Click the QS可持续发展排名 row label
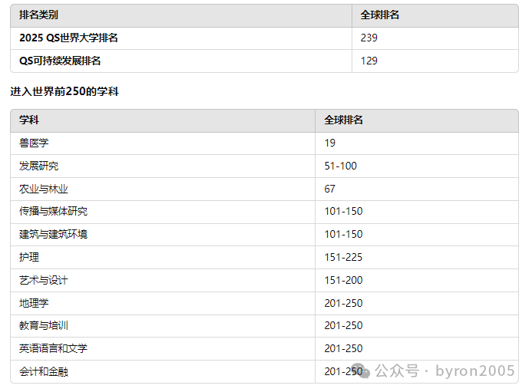532x392 pixels. (x=60, y=61)
